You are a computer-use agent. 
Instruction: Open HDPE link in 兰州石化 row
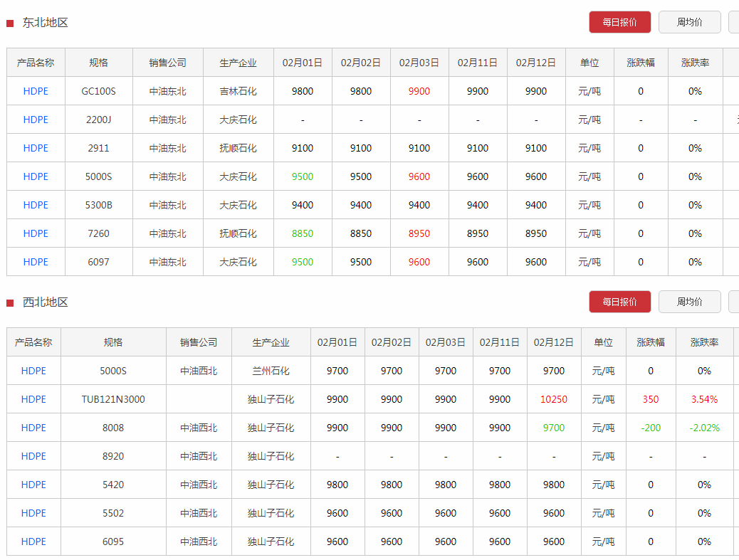[x=33, y=371]
